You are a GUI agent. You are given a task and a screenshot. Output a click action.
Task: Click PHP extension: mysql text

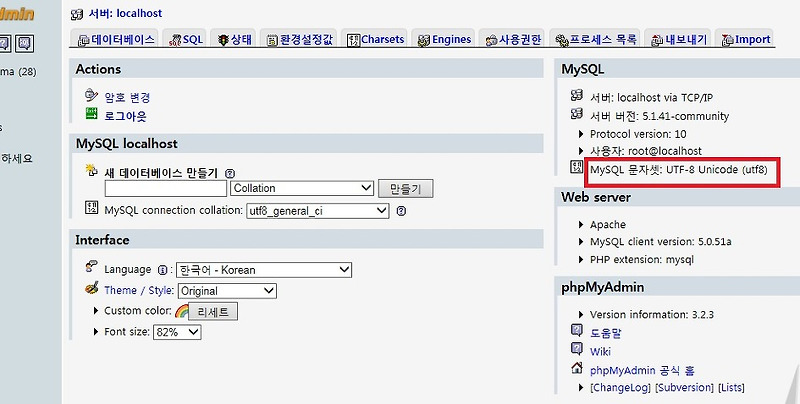tap(641, 260)
